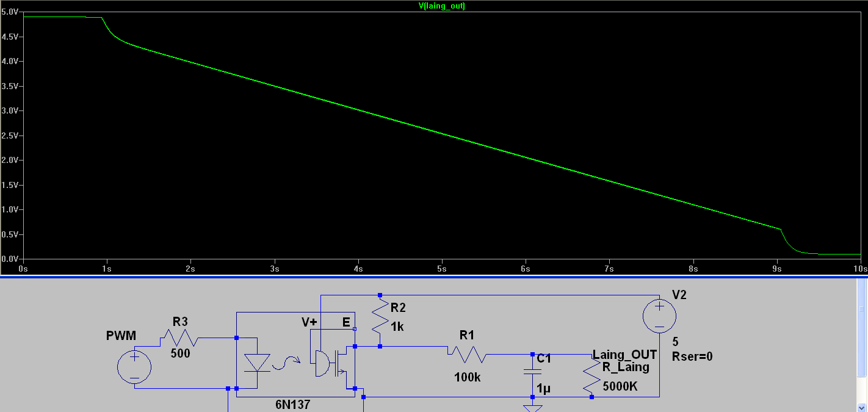Click the 5.0V vertical axis label
The image size is (868, 412).
pyautogui.click(x=9, y=12)
